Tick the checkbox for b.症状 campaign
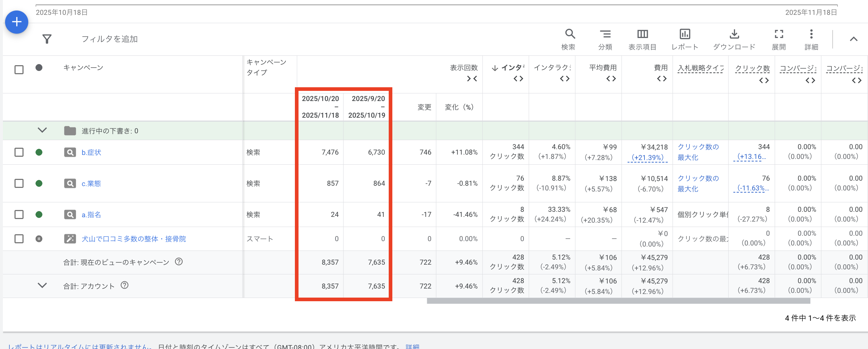Viewport: 868px width, 349px height. click(x=19, y=152)
